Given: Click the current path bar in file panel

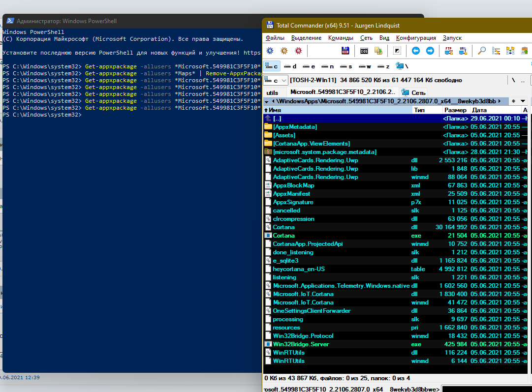Looking at the screenshot, I should (x=386, y=101).
